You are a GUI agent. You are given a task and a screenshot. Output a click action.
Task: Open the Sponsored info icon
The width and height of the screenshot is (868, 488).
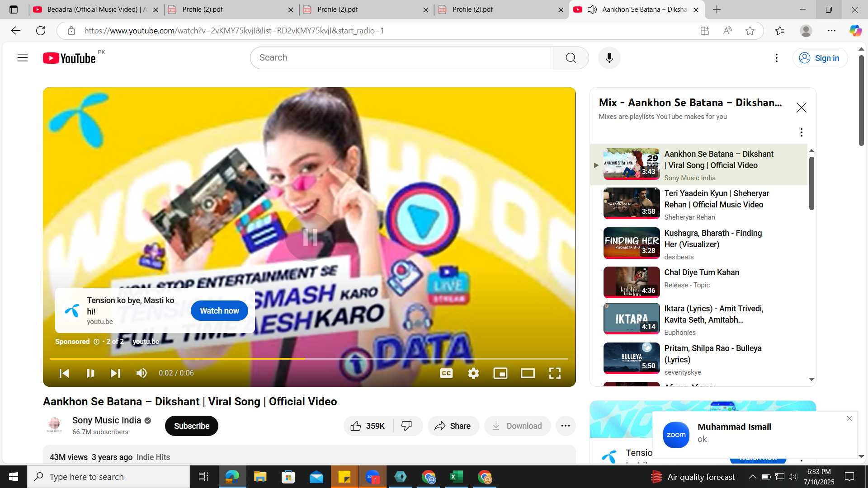tap(96, 342)
